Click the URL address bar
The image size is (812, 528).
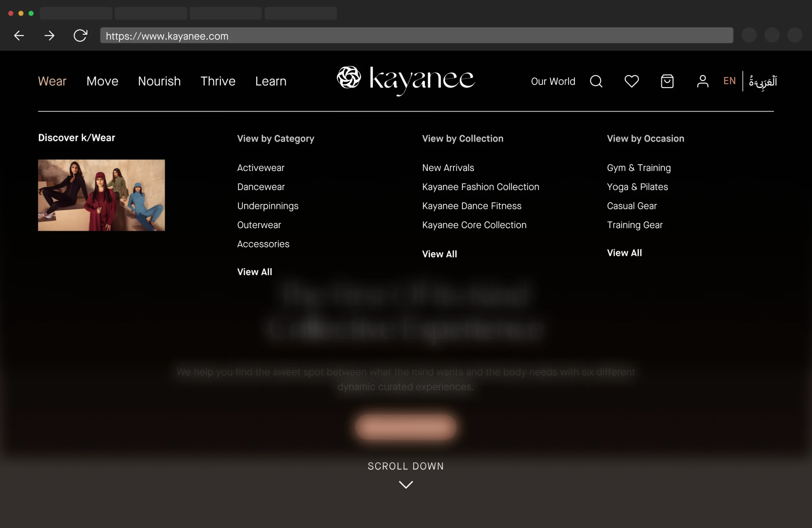[x=416, y=36]
